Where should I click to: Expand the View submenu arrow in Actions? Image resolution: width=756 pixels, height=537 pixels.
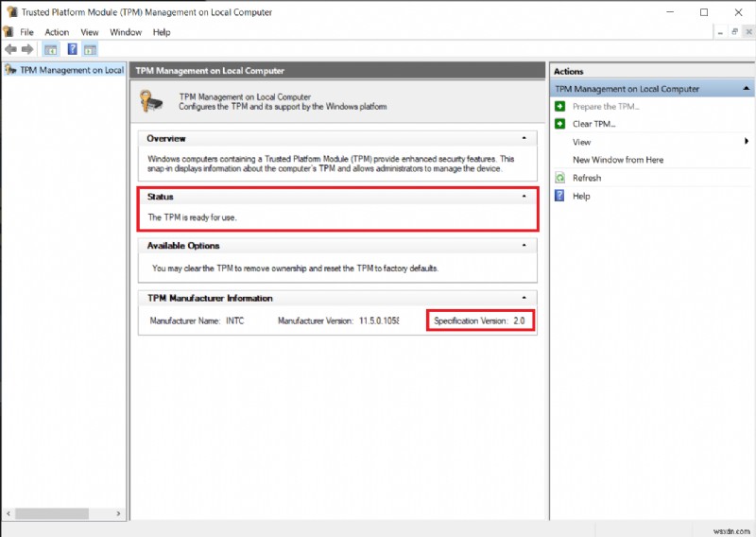pyautogui.click(x=747, y=142)
